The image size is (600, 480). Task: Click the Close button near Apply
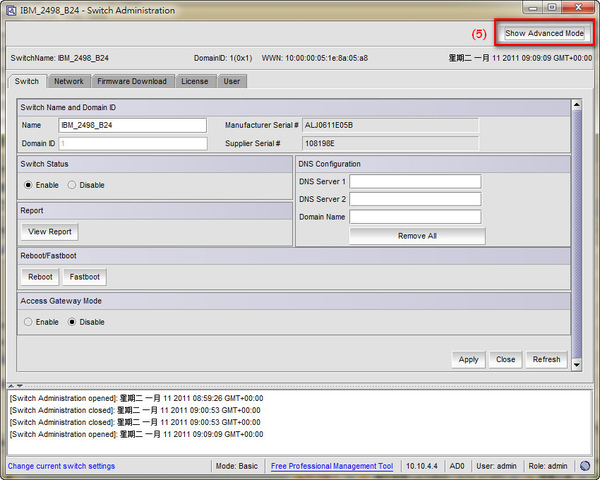pos(505,359)
